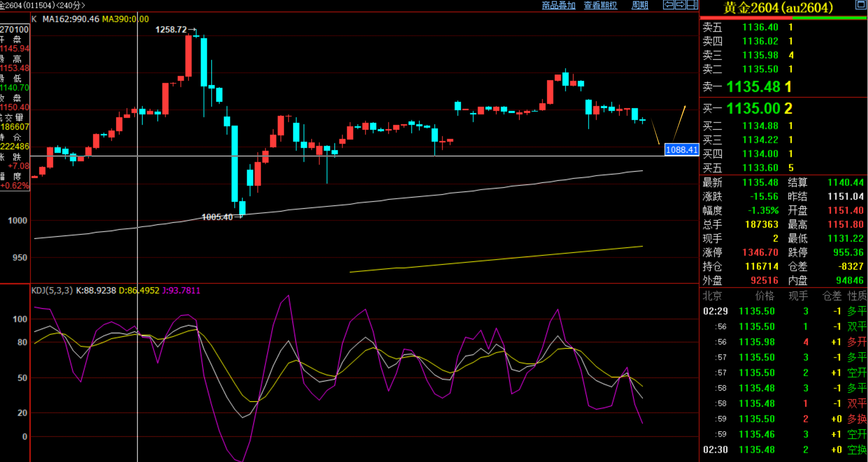The image size is (868, 462).
Task: Click the square icon beside 黄金2604 title
Action: coord(861,4)
